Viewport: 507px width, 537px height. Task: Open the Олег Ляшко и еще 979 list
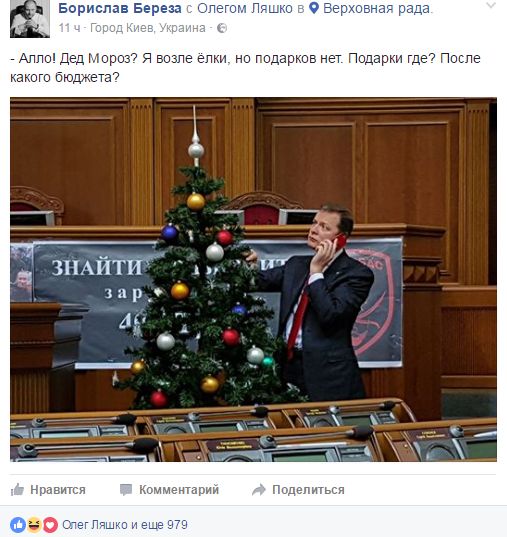[x=125, y=525]
